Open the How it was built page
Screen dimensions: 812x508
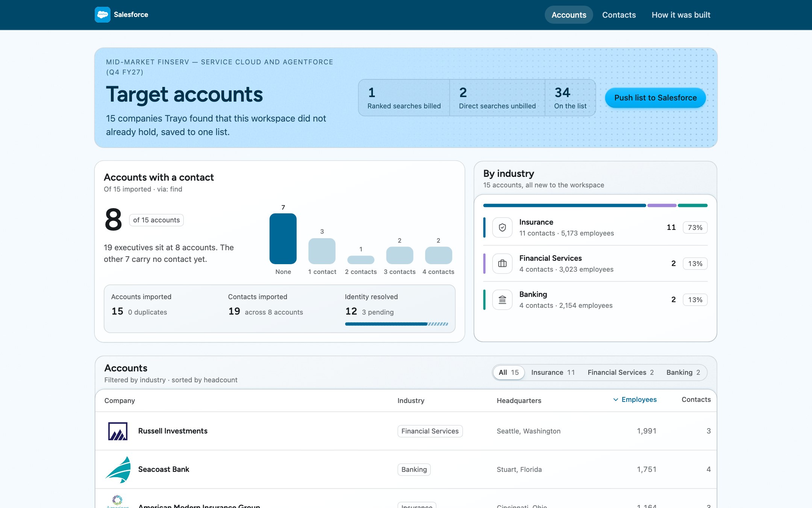[x=681, y=15]
